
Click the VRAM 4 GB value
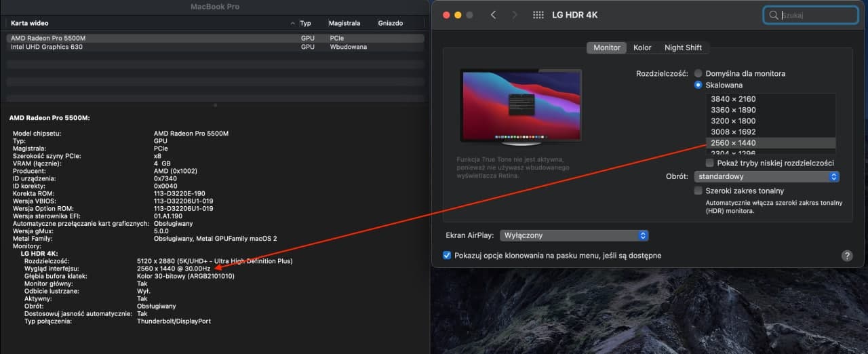(x=162, y=163)
